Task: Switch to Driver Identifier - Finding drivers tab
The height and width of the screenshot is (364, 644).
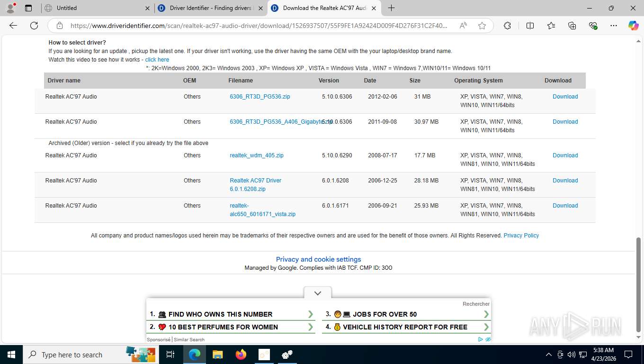Action: point(211,8)
